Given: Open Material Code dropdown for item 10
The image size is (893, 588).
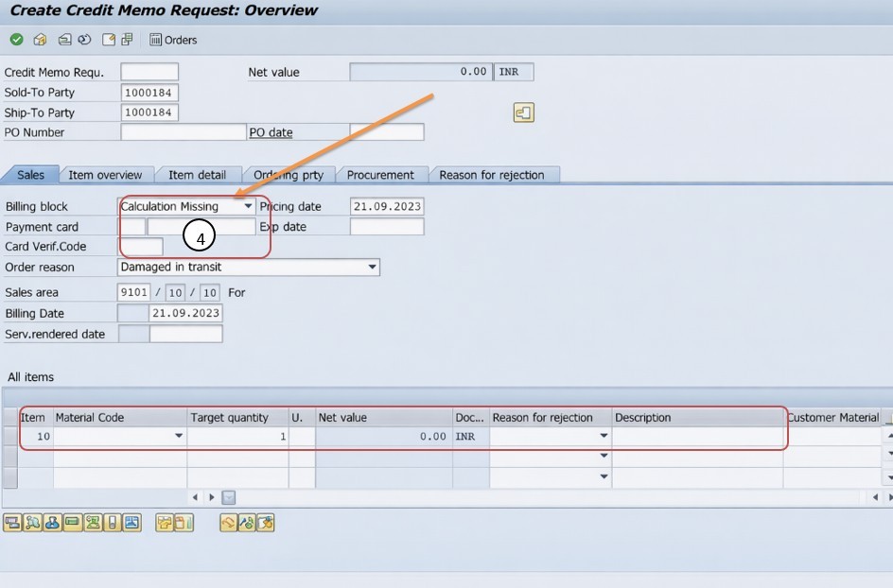Looking at the screenshot, I should pos(179,437).
